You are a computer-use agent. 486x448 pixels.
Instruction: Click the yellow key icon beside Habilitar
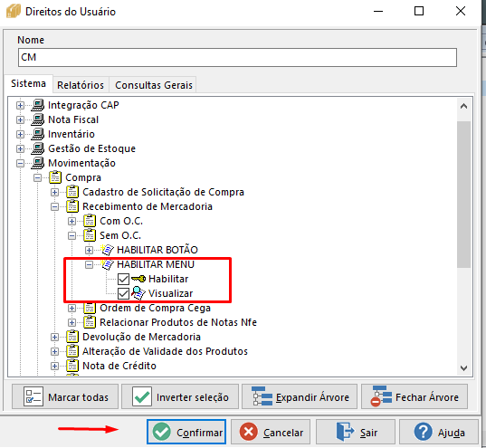click(x=138, y=279)
